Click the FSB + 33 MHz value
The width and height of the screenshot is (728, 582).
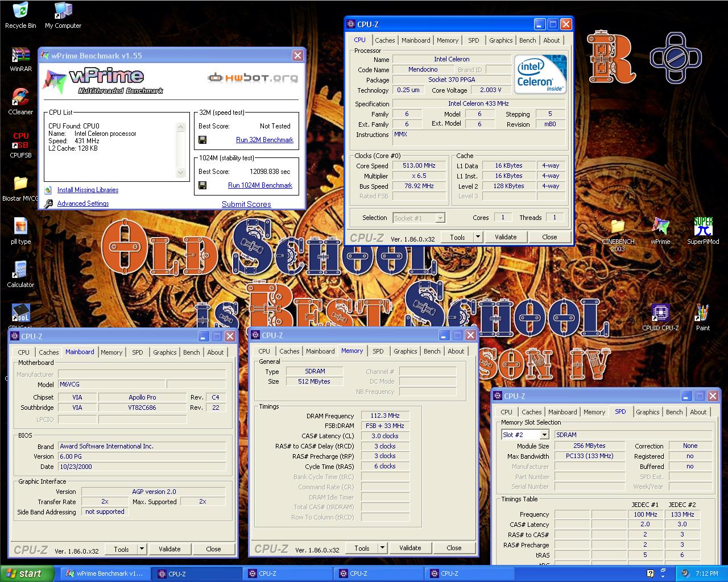point(385,426)
